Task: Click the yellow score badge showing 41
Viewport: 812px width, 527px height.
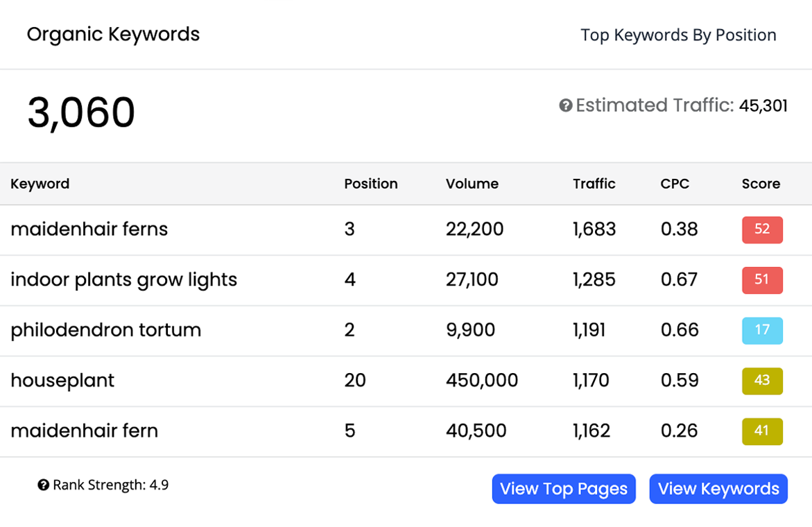Action: (762, 431)
